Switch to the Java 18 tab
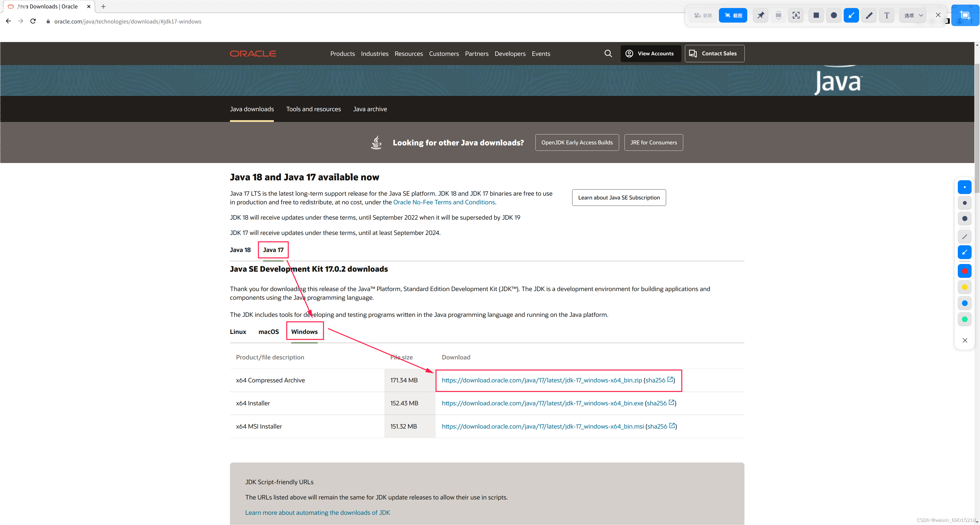 pyautogui.click(x=240, y=250)
